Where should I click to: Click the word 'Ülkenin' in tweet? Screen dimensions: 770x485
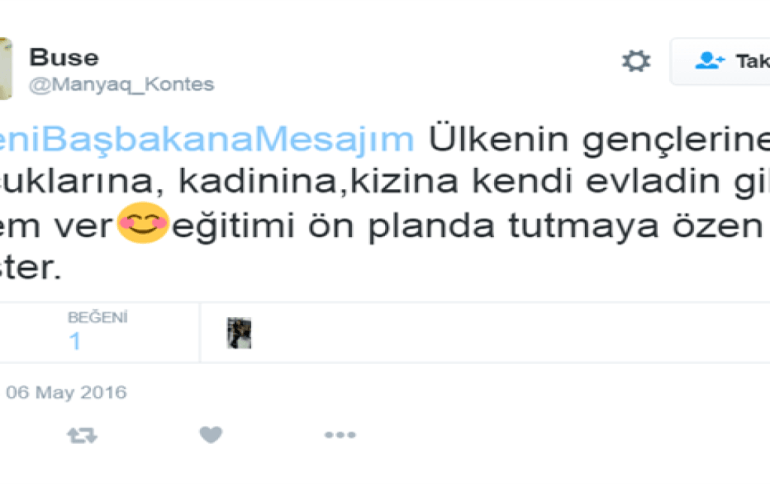pyautogui.click(x=499, y=139)
